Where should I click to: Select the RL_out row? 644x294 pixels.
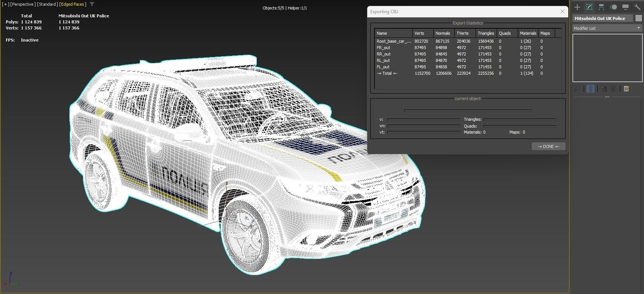tap(468, 60)
